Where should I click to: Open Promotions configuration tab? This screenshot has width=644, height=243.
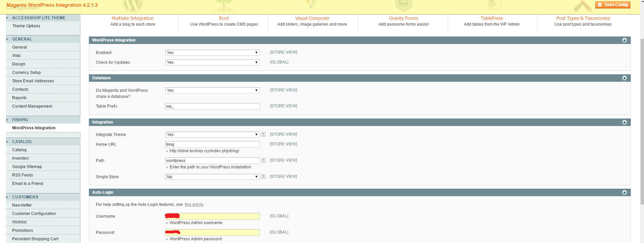point(23,230)
